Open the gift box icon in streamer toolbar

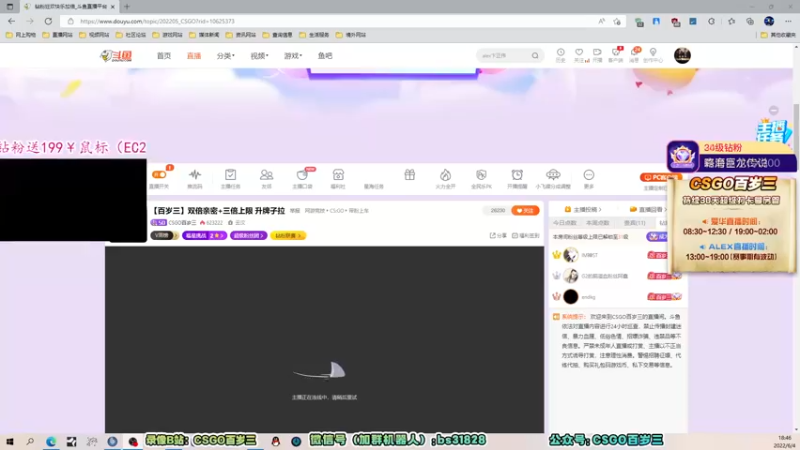click(410, 174)
